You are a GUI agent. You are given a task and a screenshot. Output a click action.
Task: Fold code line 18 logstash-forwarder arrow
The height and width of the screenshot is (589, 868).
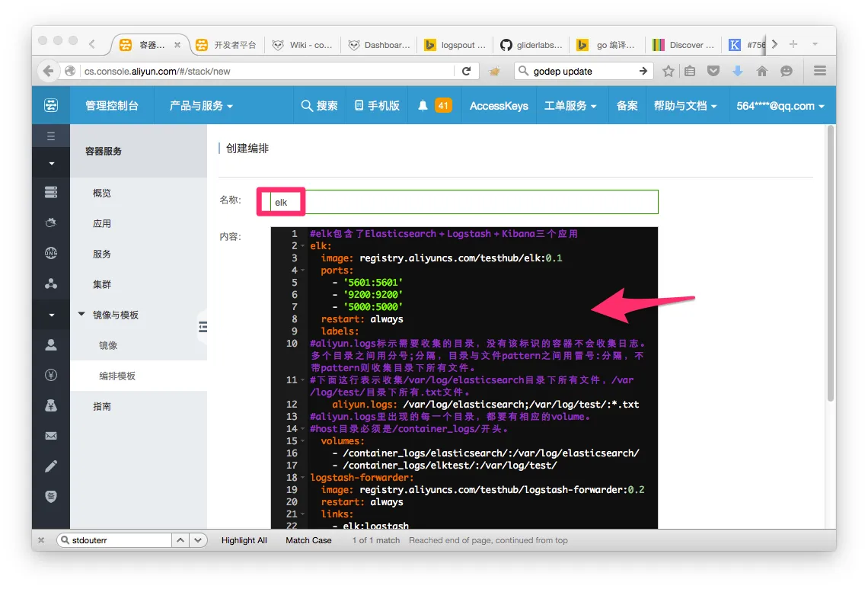click(302, 478)
